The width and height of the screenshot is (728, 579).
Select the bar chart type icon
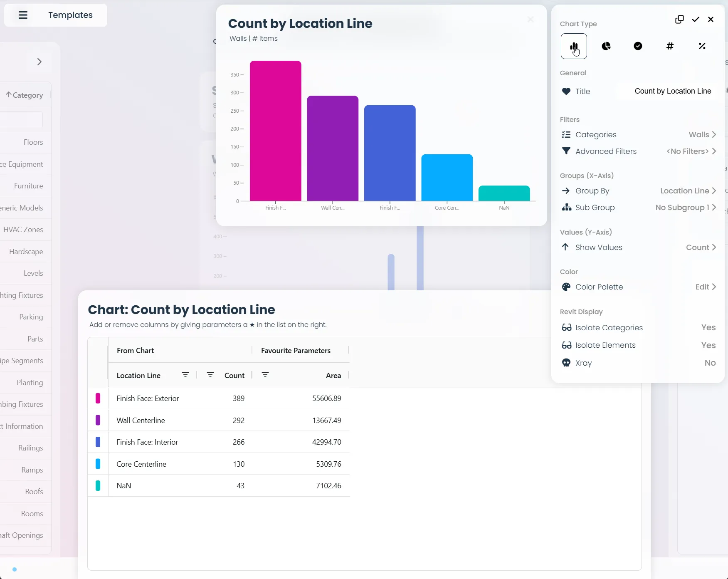[x=574, y=46]
